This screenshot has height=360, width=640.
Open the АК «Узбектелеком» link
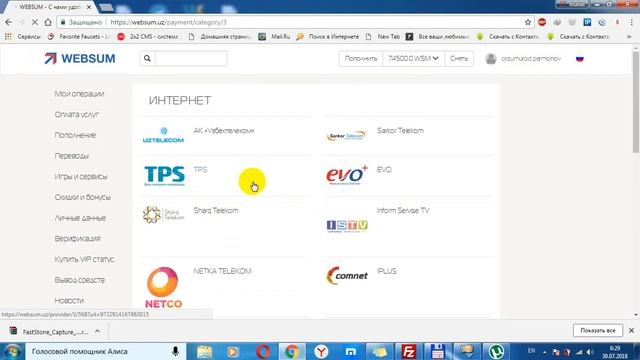224,131
